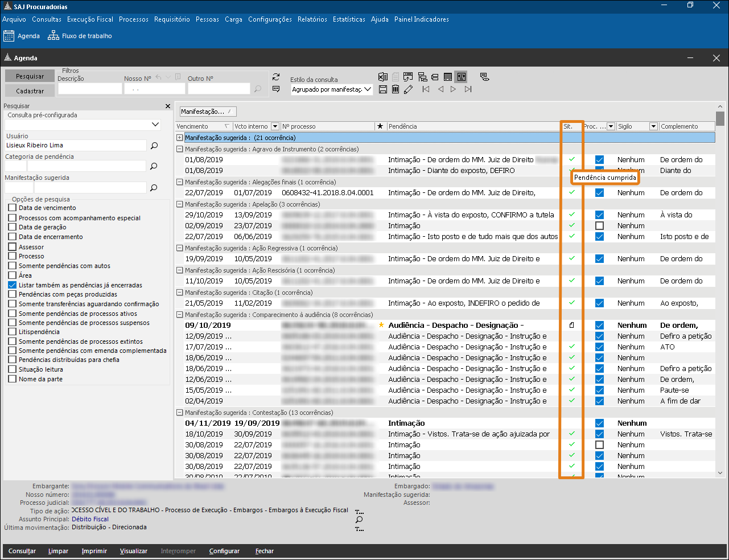This screenshot has width=729, height=560.
Task: Click Limpar in the bottom bar
Action: pyautogui.click(x=58, y=551)
